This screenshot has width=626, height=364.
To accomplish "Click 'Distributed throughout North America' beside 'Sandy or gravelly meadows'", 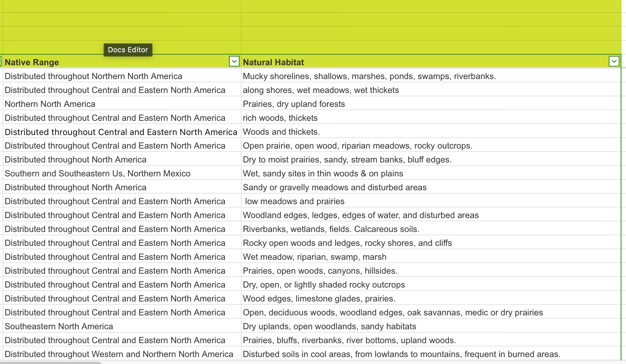I will [122, 187].
